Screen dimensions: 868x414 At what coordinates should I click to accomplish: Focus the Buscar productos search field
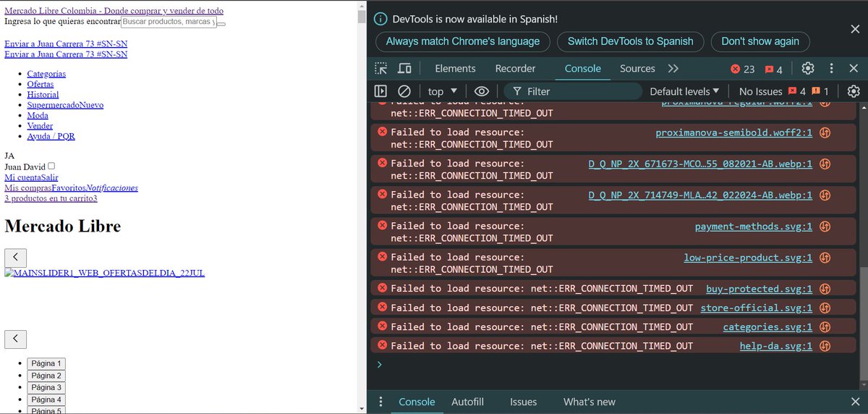pos(168,22)
